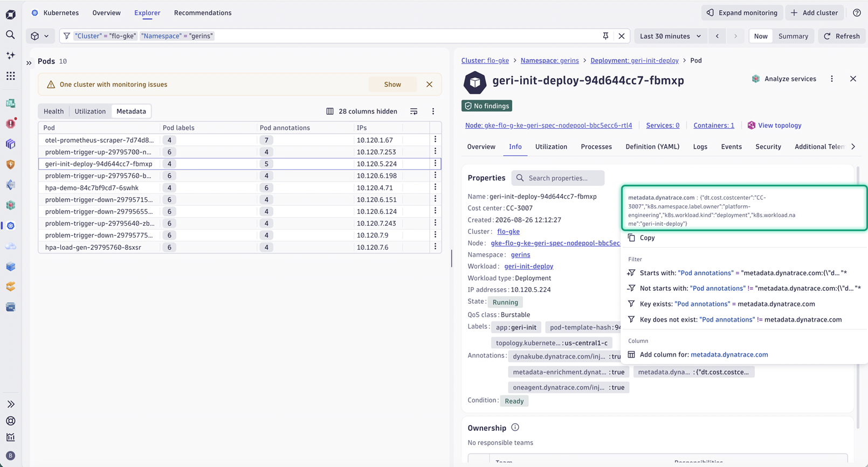
Task: Open row actions for hpa-demo-84c7bf9cd7-6swhk
Action: (x=436, y=187)
